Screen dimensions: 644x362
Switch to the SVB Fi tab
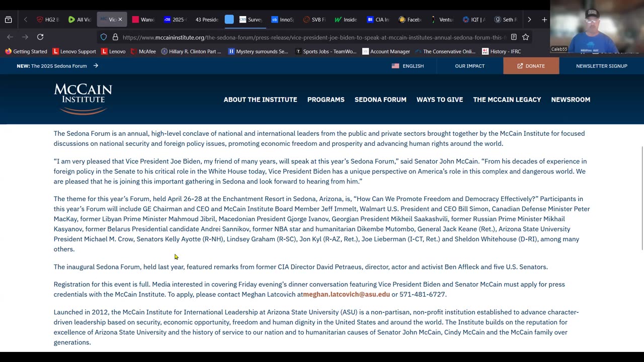(x=314, y=20)
